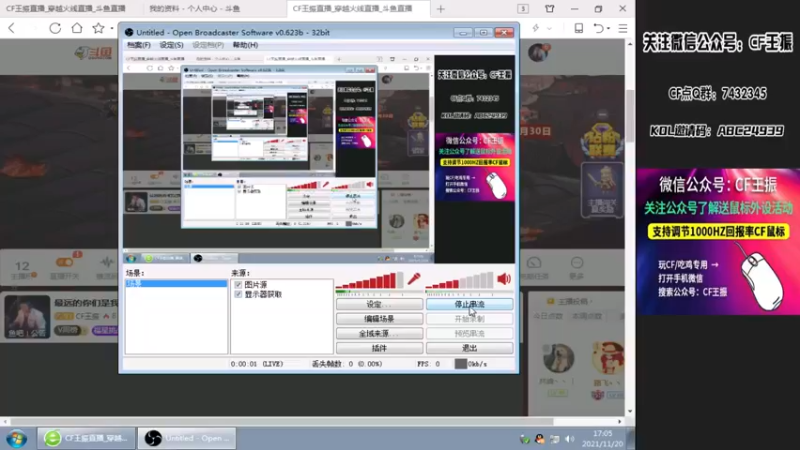
Task: Reload the page with the browser refresh icon
Action: click(x=55, y=29)
